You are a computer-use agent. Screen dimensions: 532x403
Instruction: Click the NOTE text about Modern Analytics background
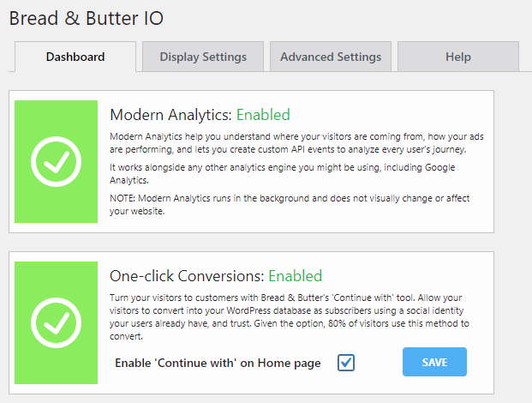290,205
